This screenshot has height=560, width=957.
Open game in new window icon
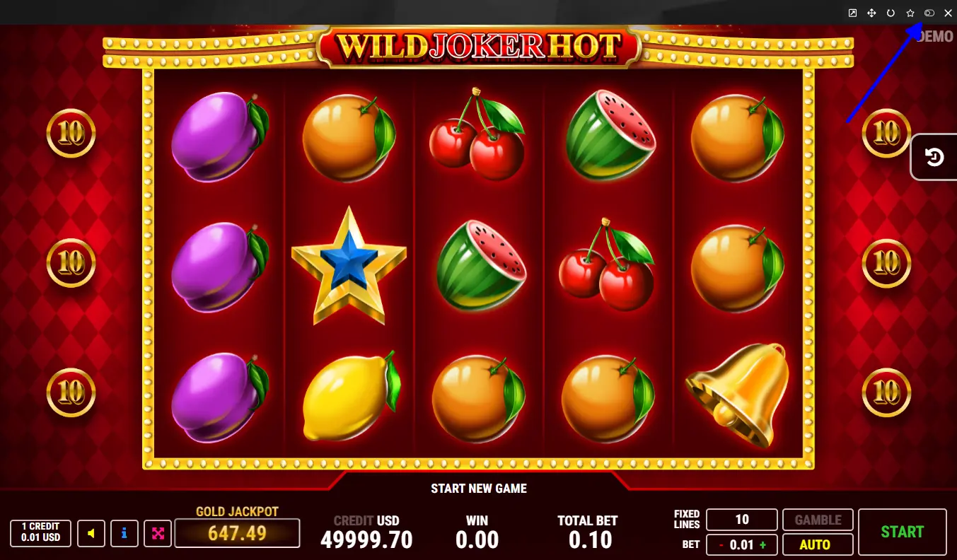(853, 13)
